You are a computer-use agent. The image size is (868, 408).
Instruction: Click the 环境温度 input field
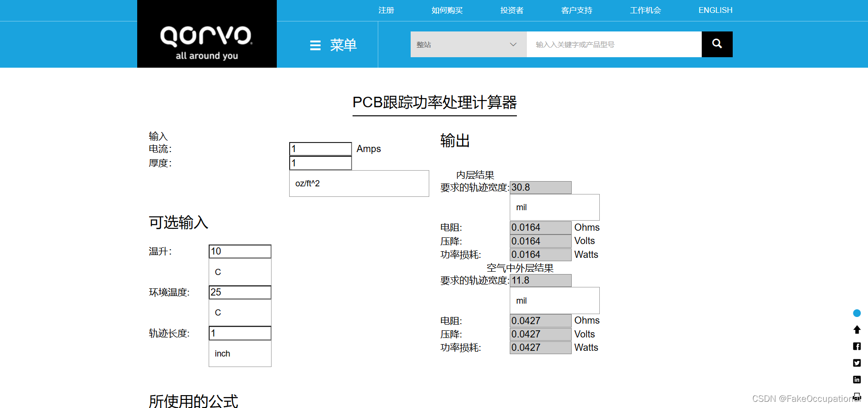(x=240, y=292)
